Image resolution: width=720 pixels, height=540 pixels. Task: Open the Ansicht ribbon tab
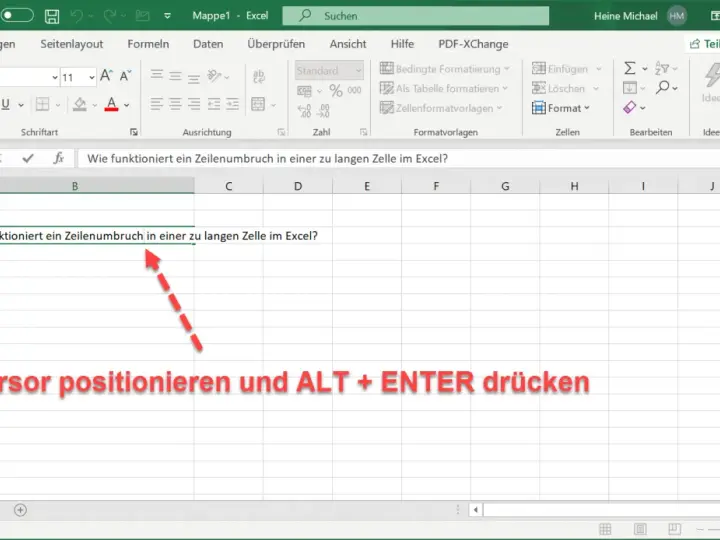click(348, 44)
